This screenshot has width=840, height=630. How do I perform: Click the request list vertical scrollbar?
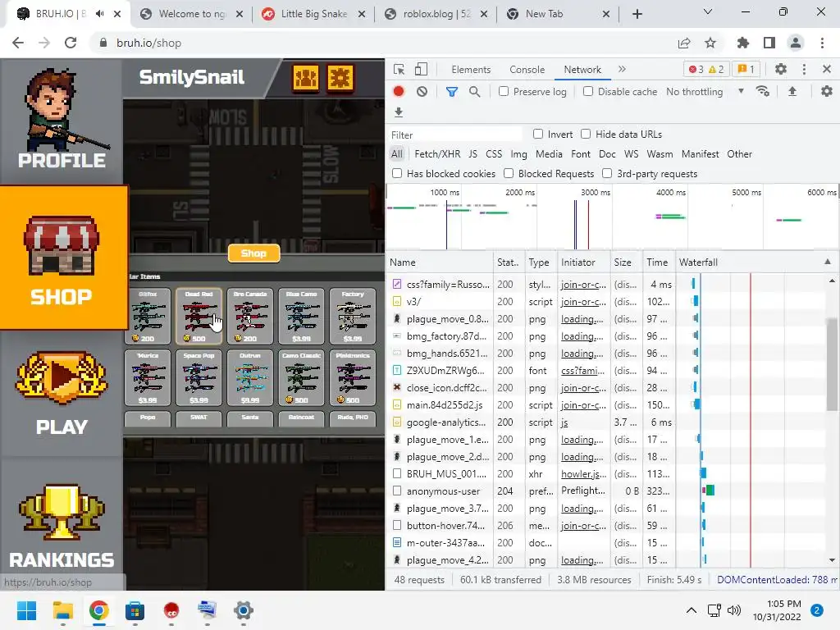click(832, 364)
